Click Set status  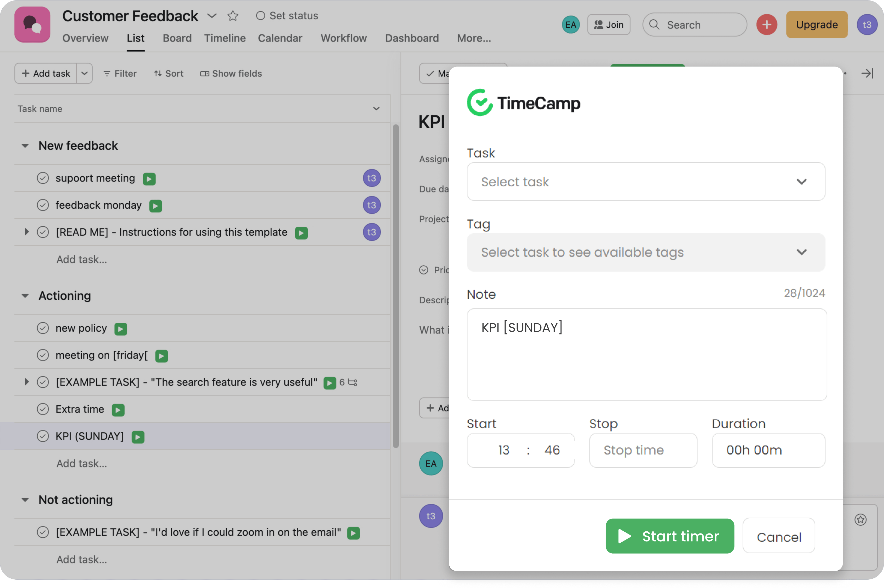pos(287,16)
